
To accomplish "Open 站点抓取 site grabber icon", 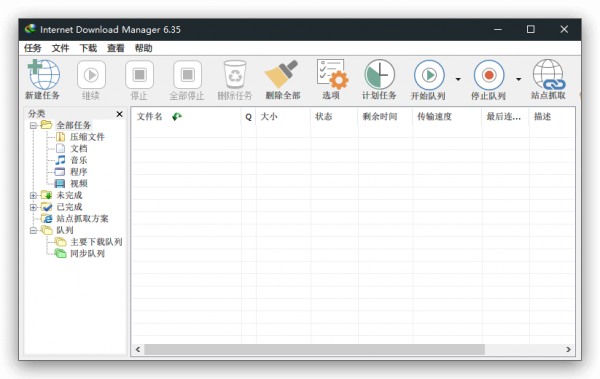I will pyautogui.click(x=549, y=74).
